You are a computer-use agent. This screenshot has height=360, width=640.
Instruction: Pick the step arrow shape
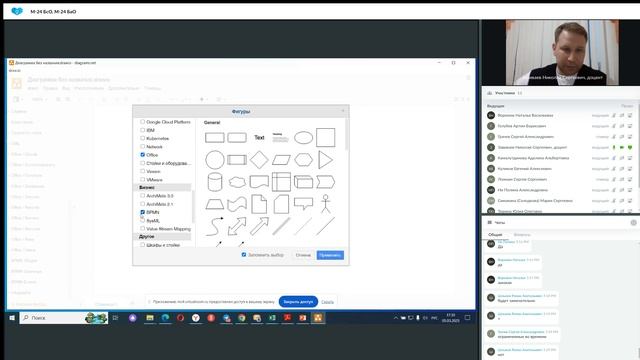click(x=325, y=182)
